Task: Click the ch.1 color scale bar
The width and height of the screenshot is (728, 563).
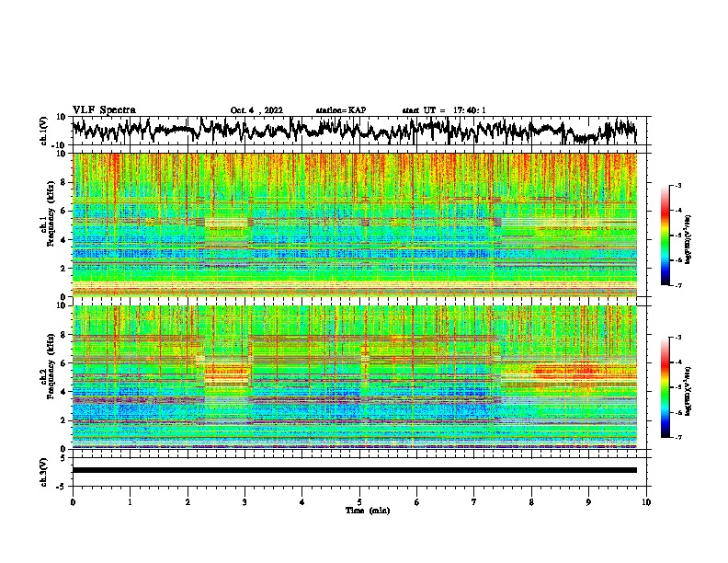Action: pos(665,236)
